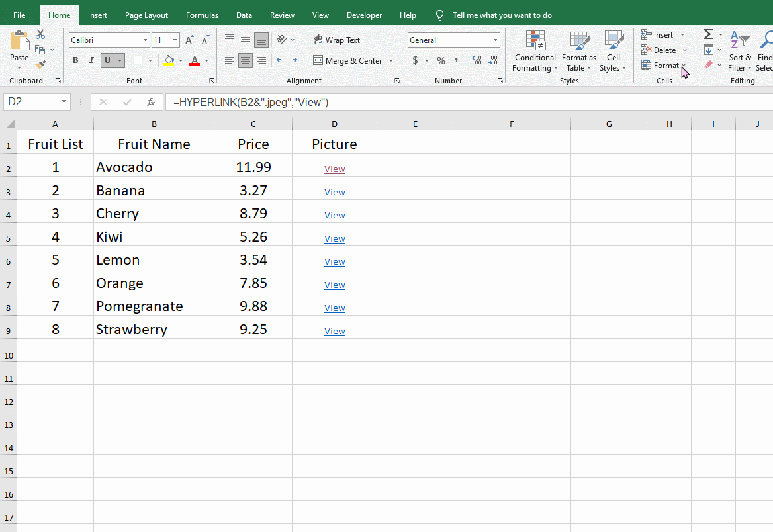Click the Orientation text-angle icon
773x532 pixels.
pos(282,40)
